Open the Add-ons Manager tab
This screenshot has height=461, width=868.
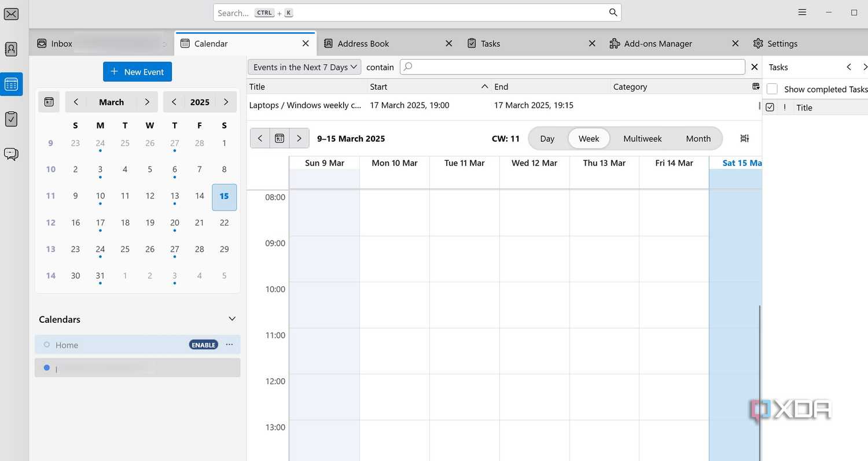tap(675, 43)
